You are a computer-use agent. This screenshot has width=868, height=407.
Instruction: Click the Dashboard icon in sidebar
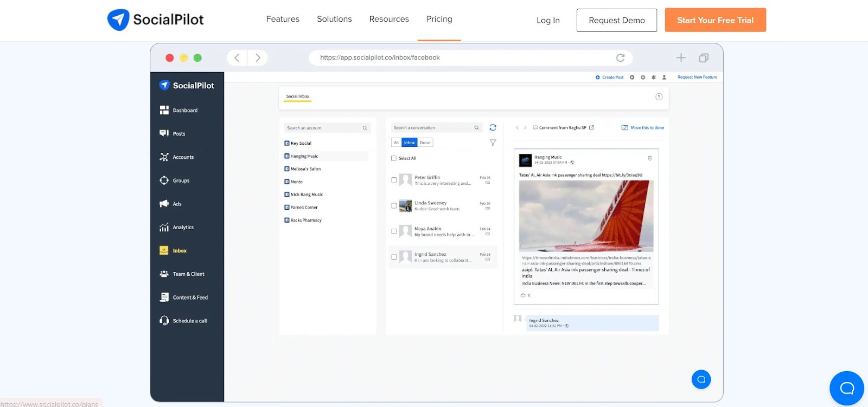click(x=164, y=111)
